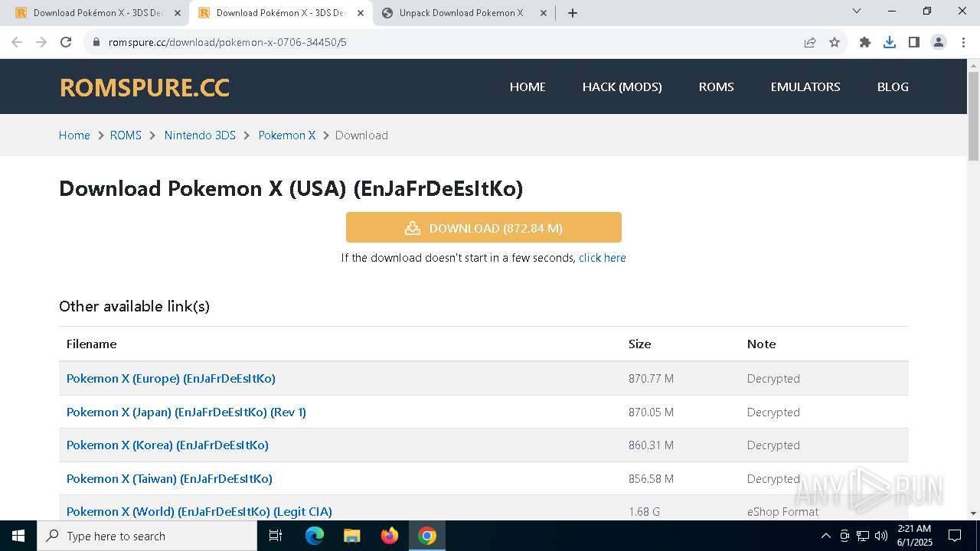Switch to first Download Pokémon X tab
The height and width of the screenshot is (551, 980).
point(99,13)
